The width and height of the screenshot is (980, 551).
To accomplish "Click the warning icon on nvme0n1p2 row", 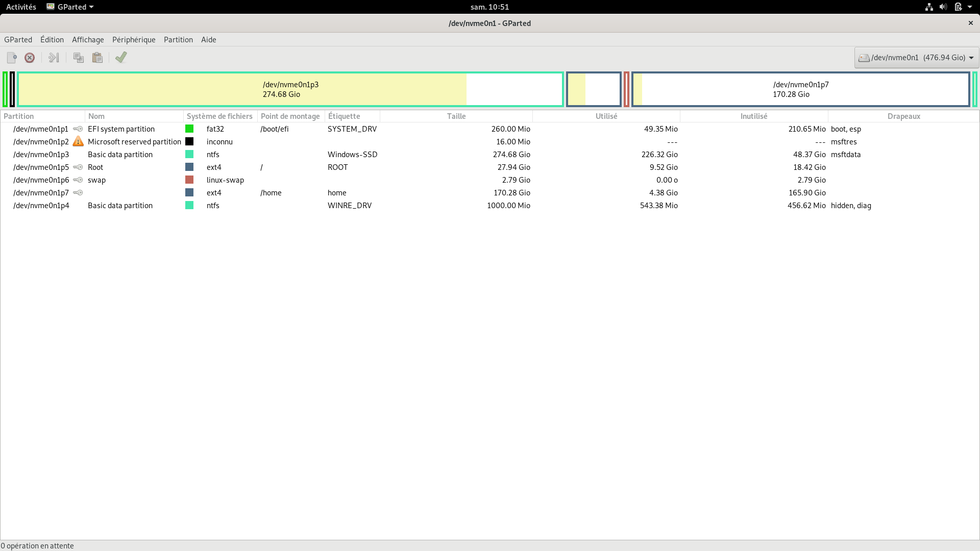I will pyautogui.click(x=78, y=141).
